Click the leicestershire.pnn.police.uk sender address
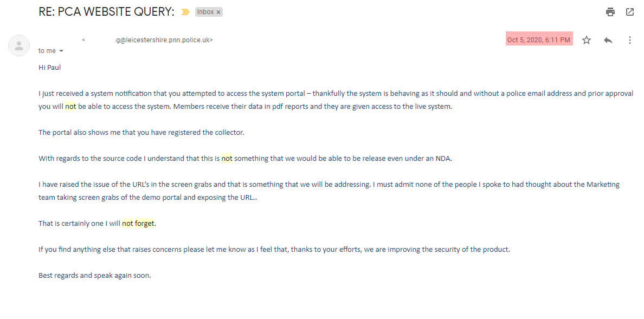 [164, 40]
